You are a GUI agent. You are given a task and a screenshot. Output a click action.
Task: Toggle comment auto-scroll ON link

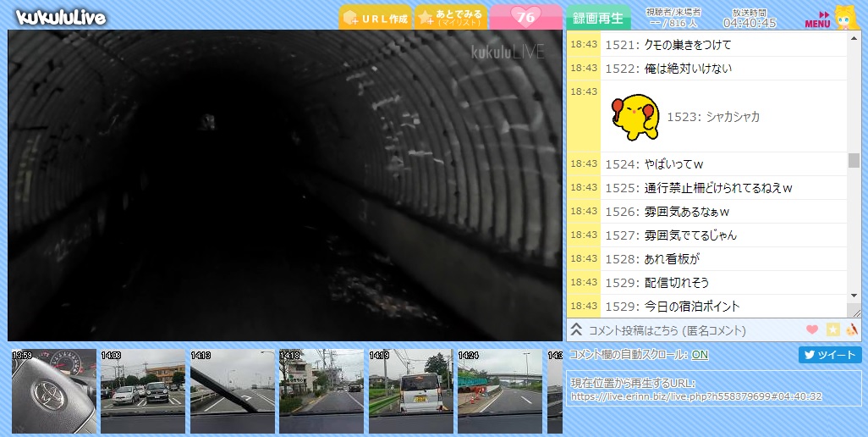pyautogui.click(x=700, y=355)
